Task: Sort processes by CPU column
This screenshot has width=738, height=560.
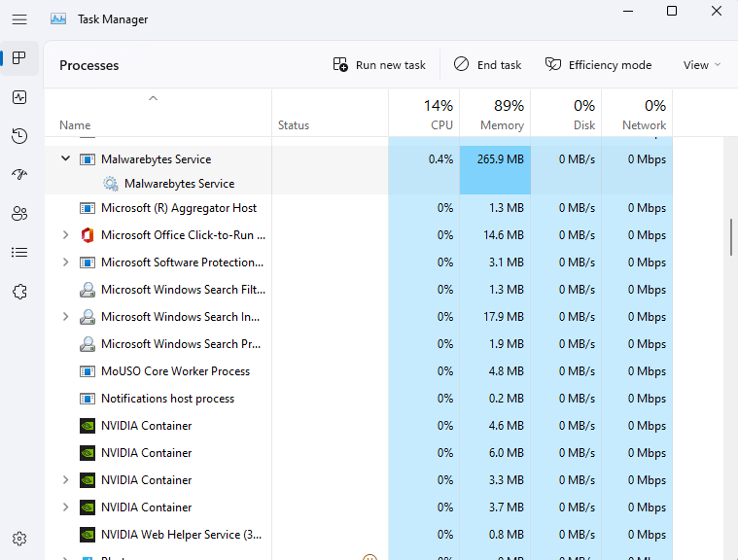Action: point(424,115)
